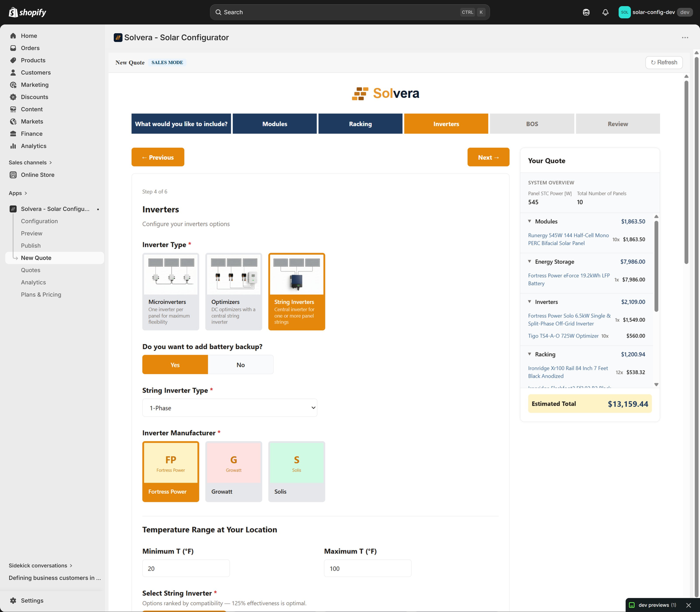Click the solar-config-dev store avatar
This screenshot has width=700, height=612.
[625, 12]
